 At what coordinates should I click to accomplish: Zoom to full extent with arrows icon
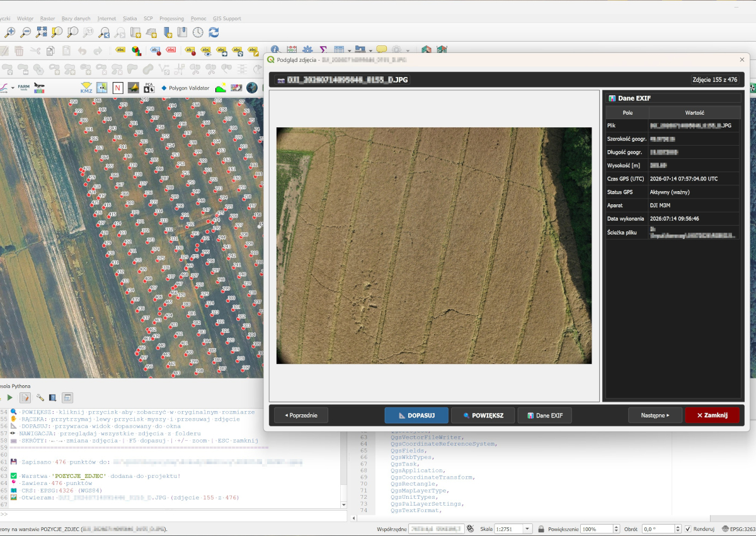click(42, 32)
